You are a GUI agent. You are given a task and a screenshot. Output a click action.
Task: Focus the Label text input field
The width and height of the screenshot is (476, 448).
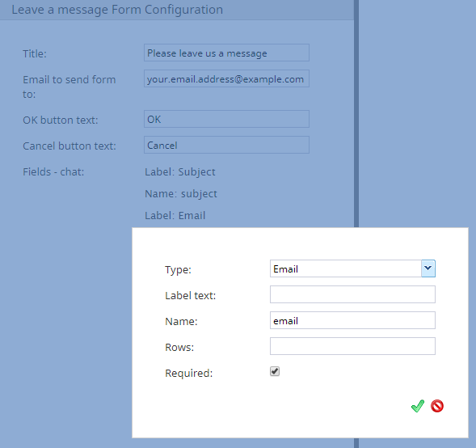(x=352, y=294)
